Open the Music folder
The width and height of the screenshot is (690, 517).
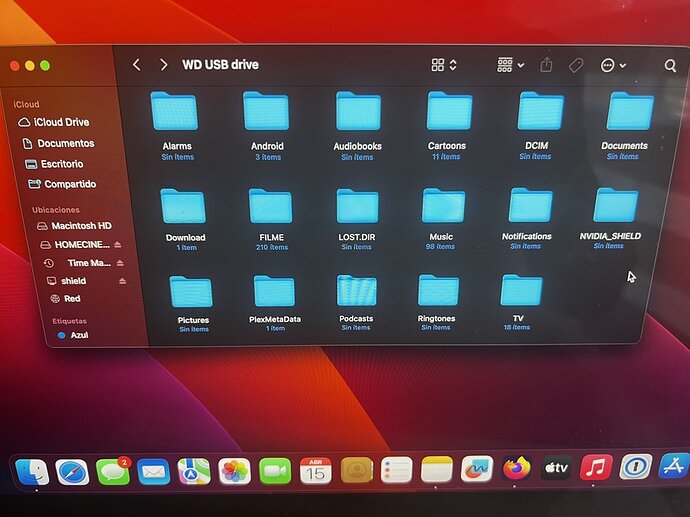[x=443, y=205]
